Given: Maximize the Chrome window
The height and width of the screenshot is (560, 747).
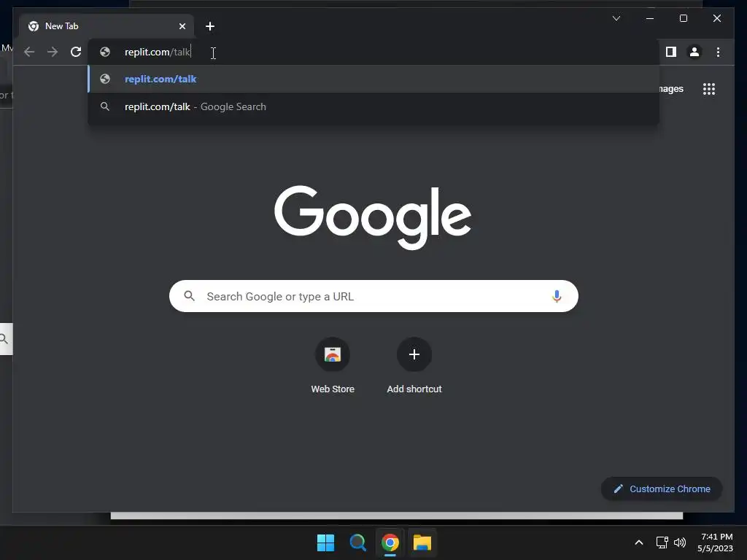Looking at the screenshot, I should (x=683, y=18).
